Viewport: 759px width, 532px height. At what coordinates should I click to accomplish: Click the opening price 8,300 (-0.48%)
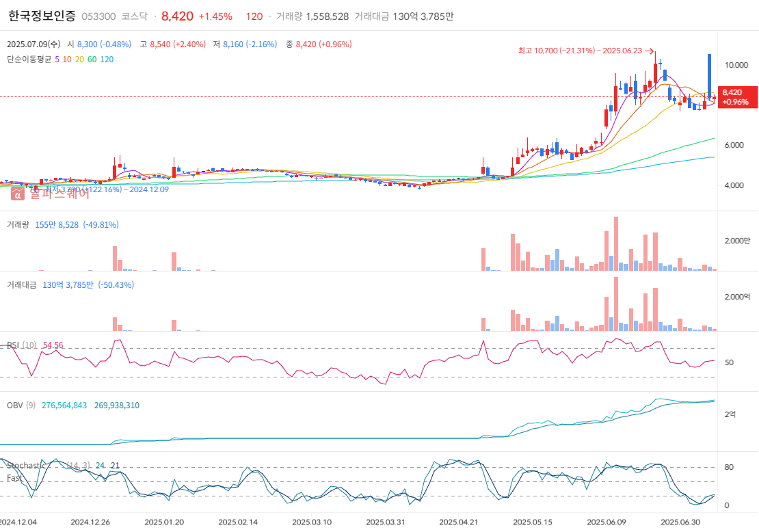pyautogui.click(x=104, y=44)
